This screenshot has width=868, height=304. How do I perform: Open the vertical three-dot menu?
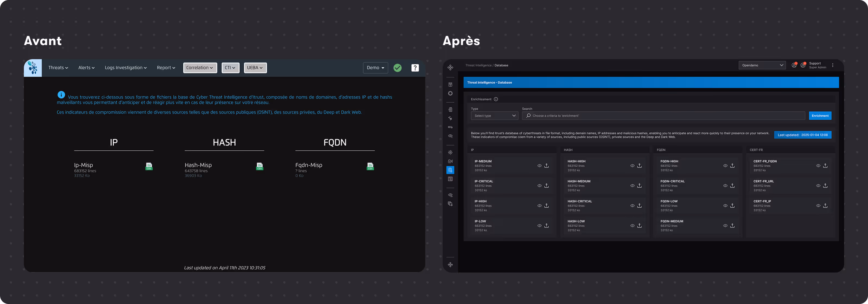click(833, 65)
